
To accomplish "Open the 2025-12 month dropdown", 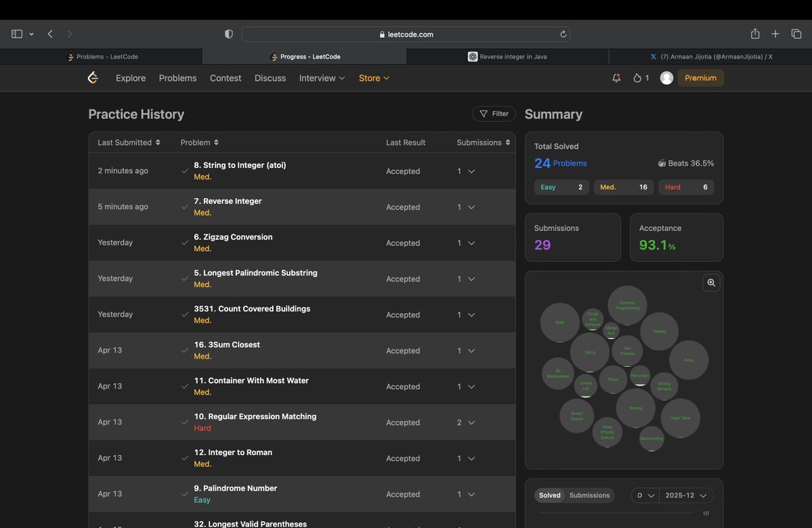I will coord(685,496).
